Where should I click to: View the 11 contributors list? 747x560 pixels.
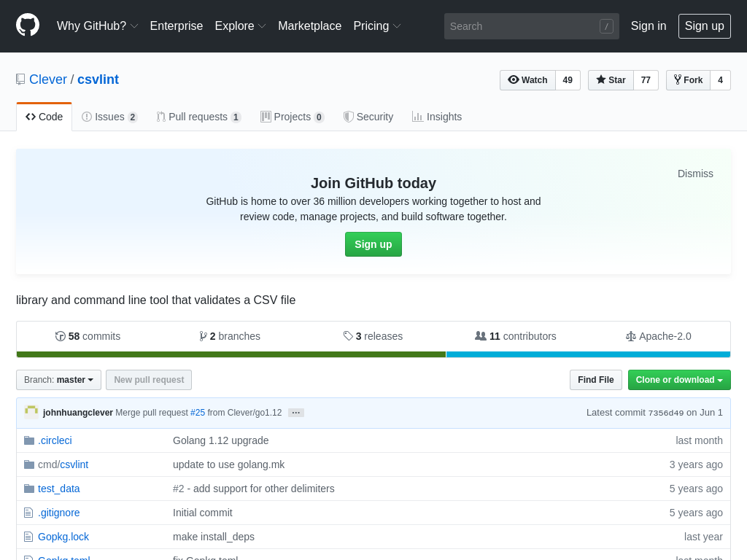(x=515, y=336)
